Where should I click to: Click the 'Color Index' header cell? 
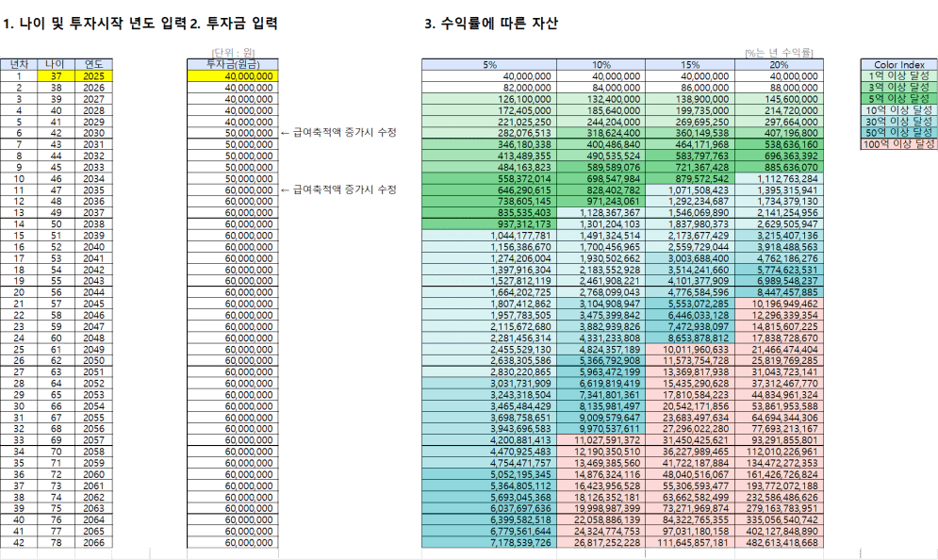tap(898, 65)
